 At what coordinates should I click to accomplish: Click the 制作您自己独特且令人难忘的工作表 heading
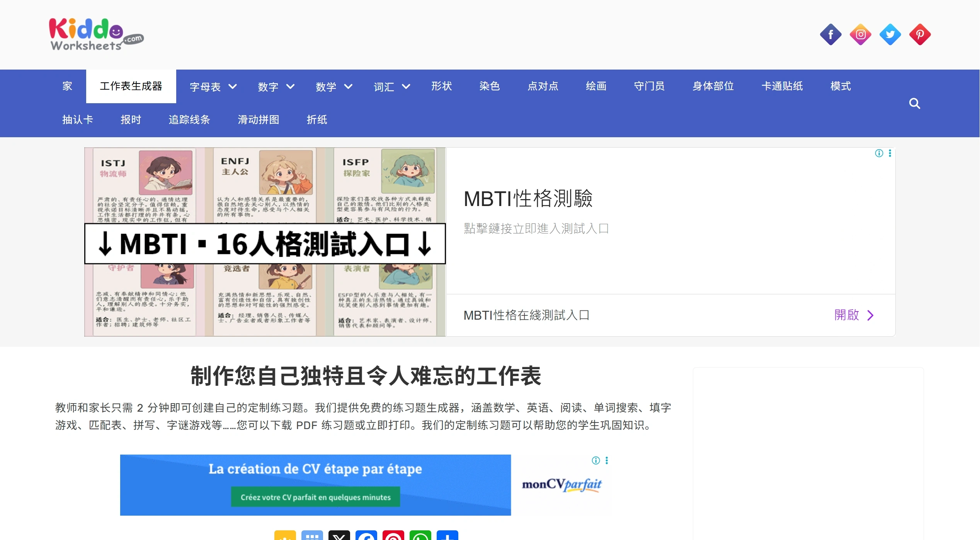(366, 376)
